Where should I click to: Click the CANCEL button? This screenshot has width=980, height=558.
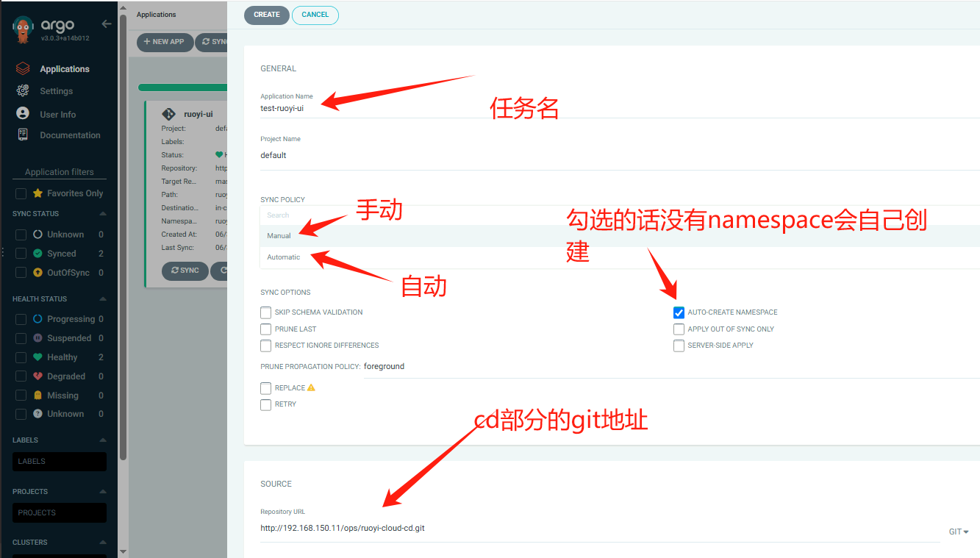click(315, 15)
